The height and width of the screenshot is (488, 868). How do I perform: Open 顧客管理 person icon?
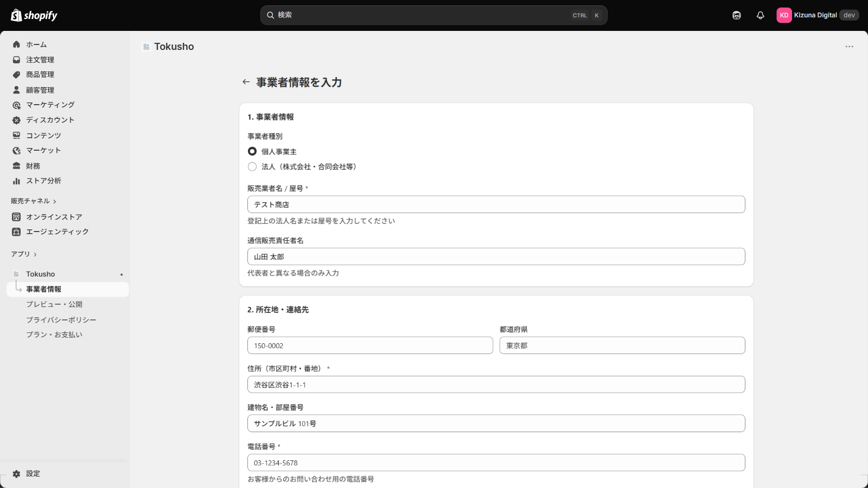click(16, 90)
